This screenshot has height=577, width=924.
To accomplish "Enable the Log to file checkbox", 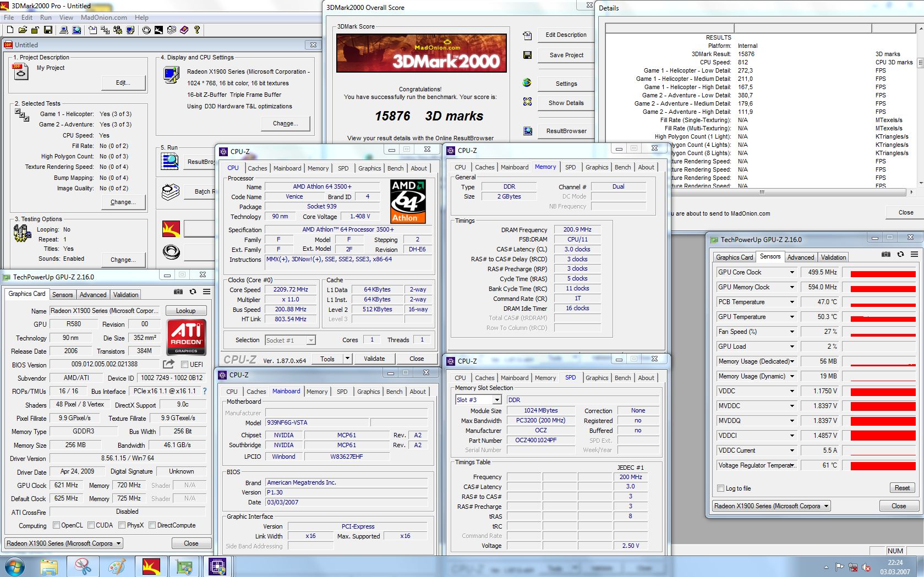I will 721,488.
